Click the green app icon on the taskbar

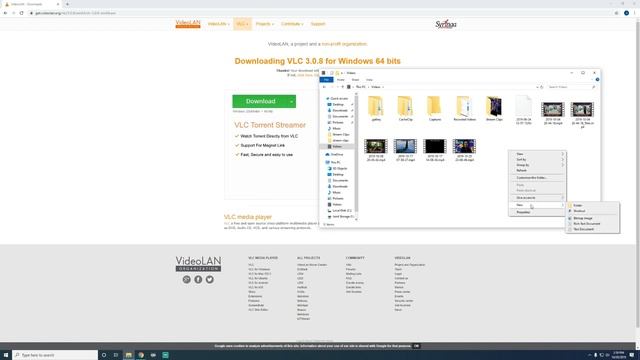coord(165,355)
